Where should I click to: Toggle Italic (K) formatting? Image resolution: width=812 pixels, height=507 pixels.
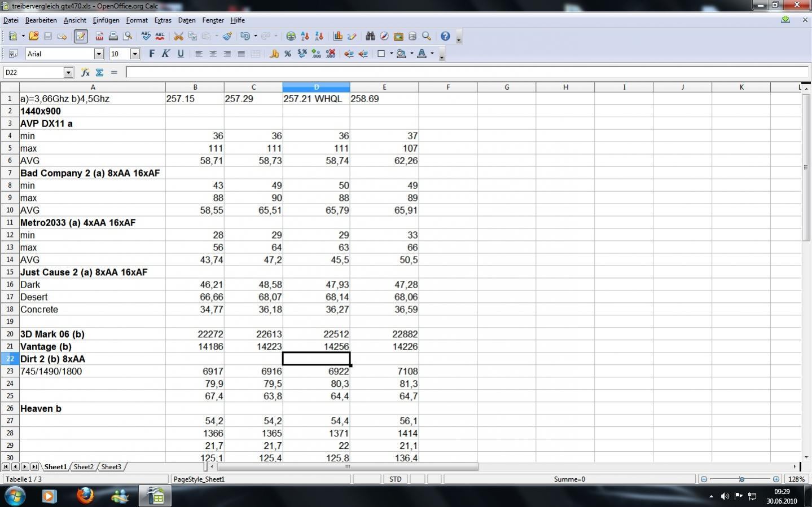pyautogui.click(x=166, y=54)
